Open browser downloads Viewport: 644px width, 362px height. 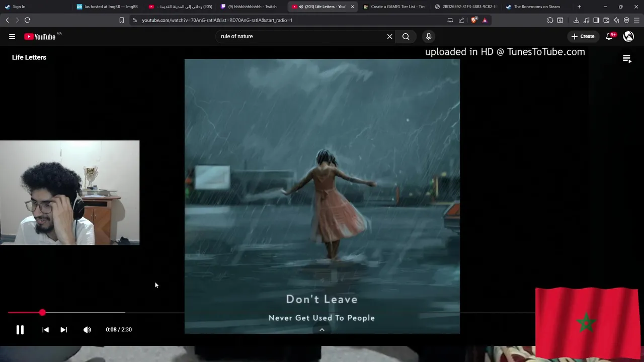(x=576, y=20)
